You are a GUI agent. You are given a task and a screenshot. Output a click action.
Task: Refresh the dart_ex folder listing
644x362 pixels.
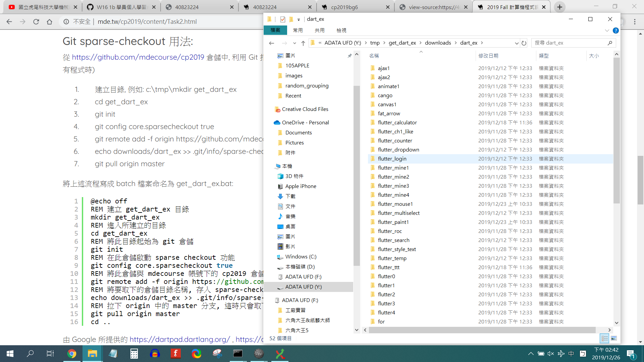[524, 43]
